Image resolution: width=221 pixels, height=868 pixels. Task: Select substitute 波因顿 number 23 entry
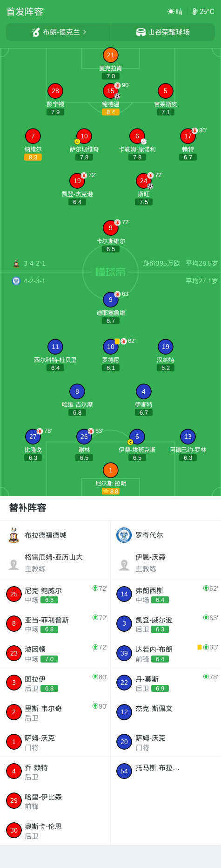(55, 653)
